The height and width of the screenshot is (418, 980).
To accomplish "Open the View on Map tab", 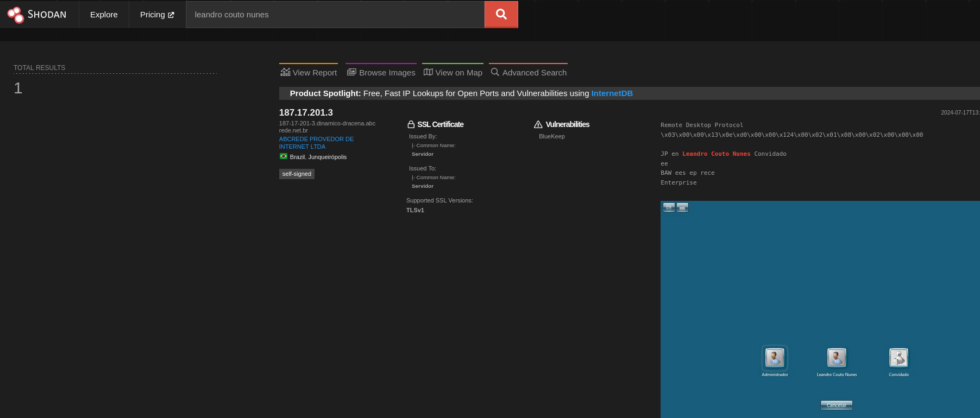I will click(x=453, y=72).
